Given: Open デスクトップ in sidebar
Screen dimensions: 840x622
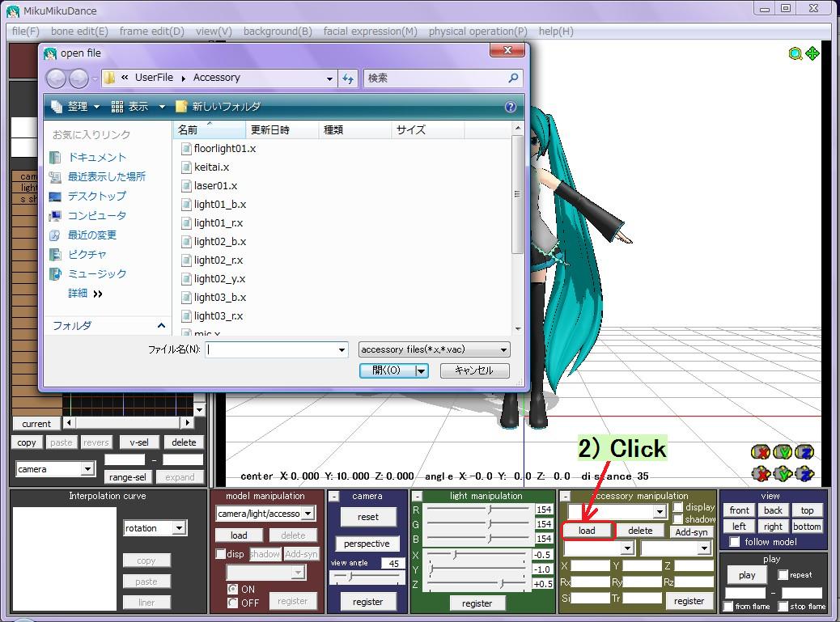Looking at the screenshot, I should click(88, 196).
